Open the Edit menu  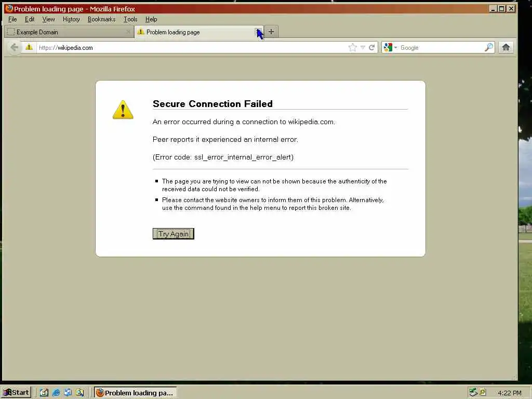coord(30,19)
